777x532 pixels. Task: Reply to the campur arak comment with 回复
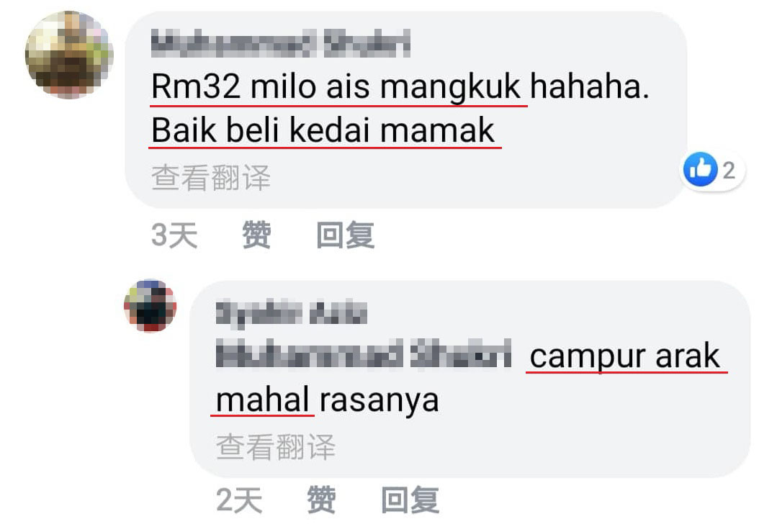point(410,500)
